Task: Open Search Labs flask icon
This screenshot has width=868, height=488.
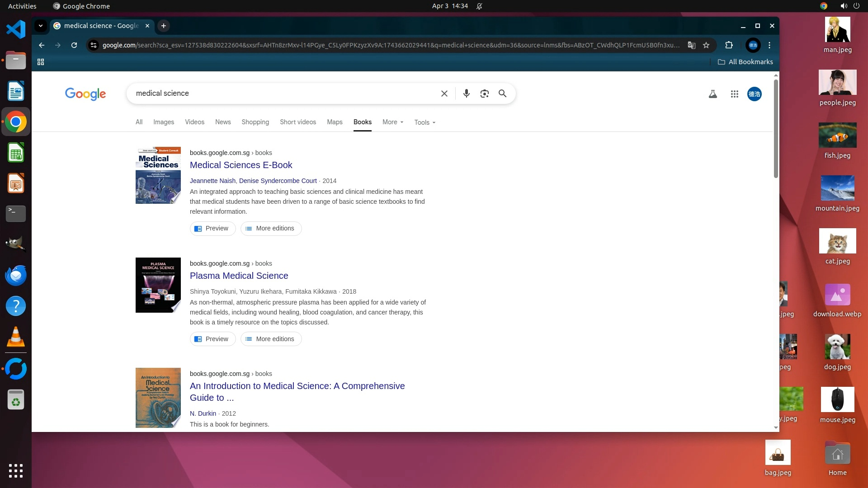Action: [712, 94]
